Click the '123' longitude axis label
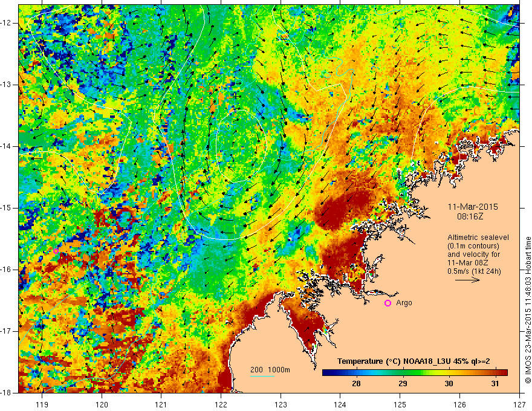This screenshot has width=532, height=411. pyautogui.click(x=281, y=405)
